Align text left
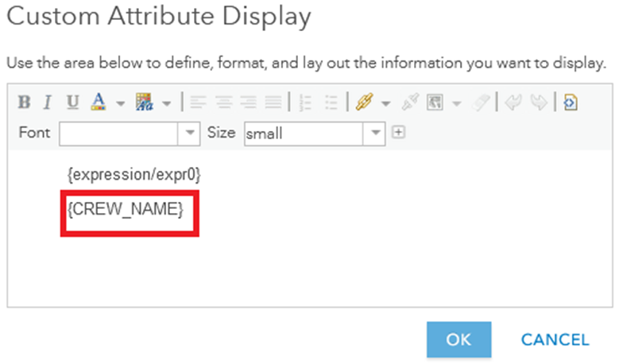Image resolution: width=619 pixels, height=364 pixels. [198, 103]
